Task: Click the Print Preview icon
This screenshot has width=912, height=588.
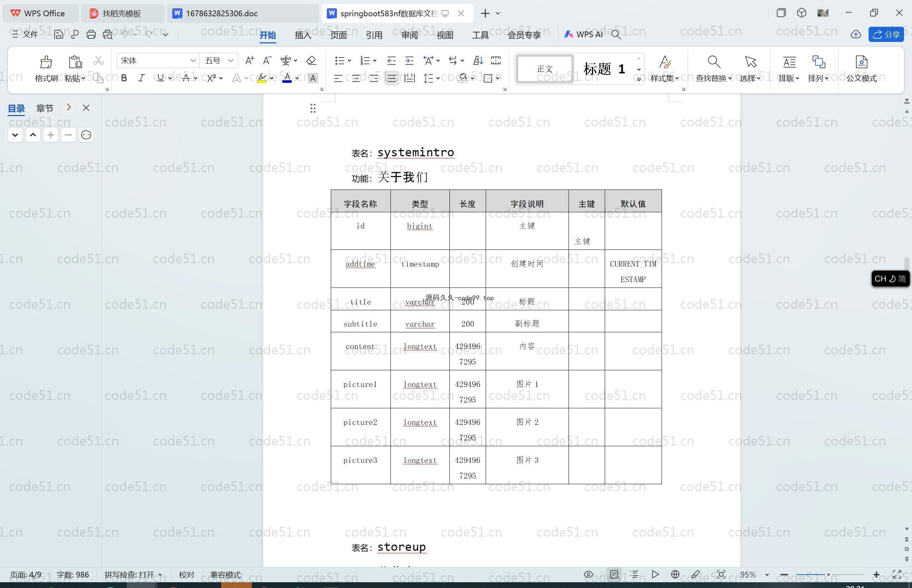Action: [108, 34]
